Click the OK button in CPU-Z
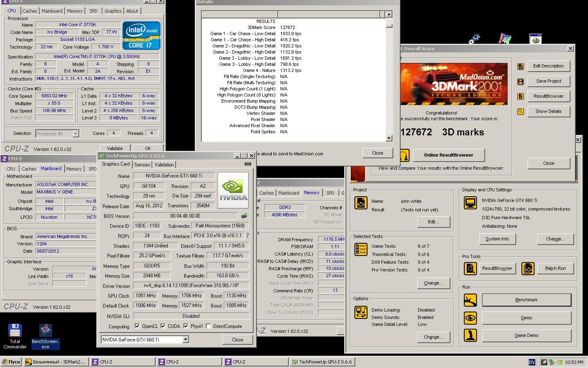The width and height of the screenshot is (588, 368). pos(148,148)
